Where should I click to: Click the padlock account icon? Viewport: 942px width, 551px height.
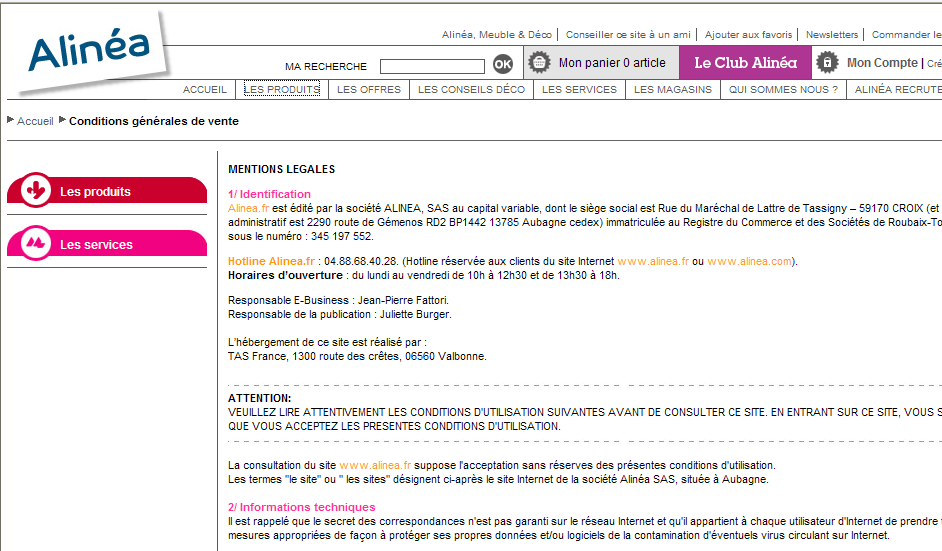[x=827, y=62]
